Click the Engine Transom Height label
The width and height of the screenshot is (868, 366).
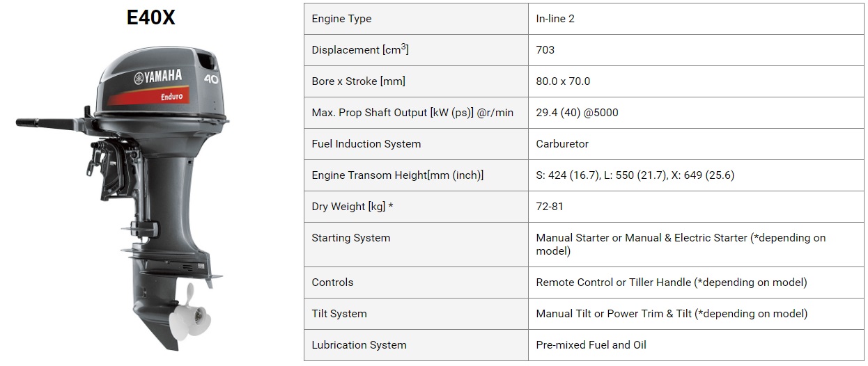click(397, 175)
